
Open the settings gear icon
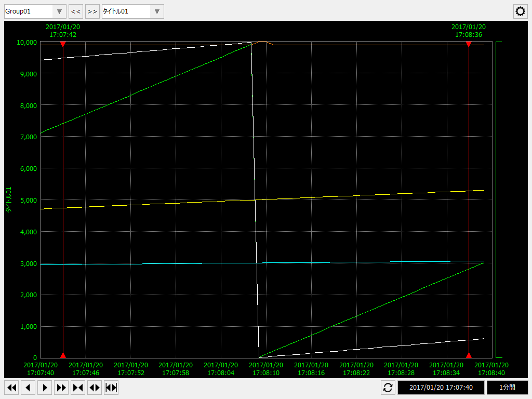tap(520, 11)
